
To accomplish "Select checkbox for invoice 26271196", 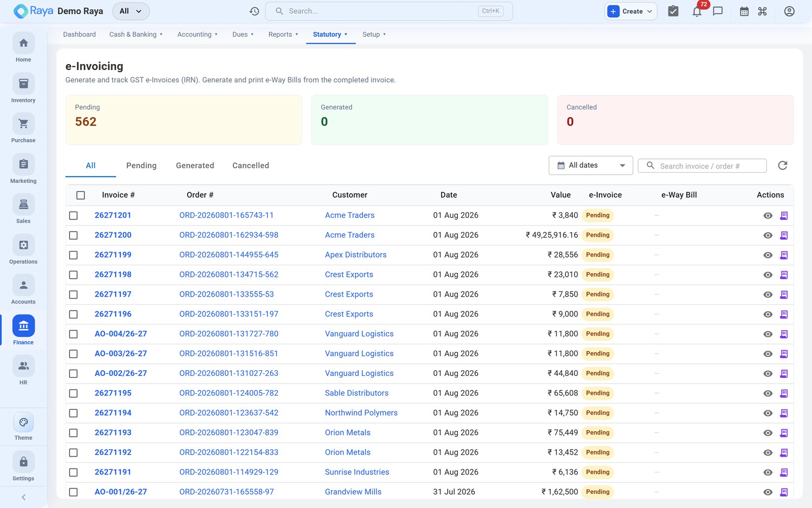I will tap(74, 314).
